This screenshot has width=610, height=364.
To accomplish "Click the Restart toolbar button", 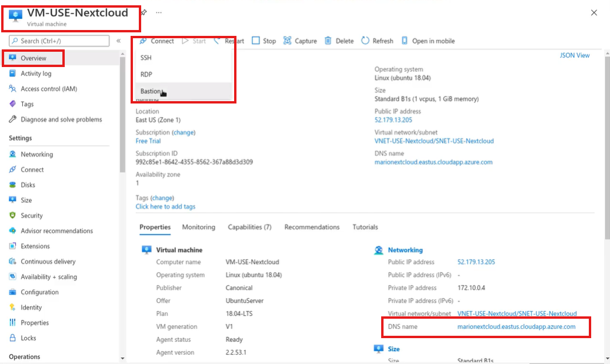I will pyautogui.click(x=229, y=41).
